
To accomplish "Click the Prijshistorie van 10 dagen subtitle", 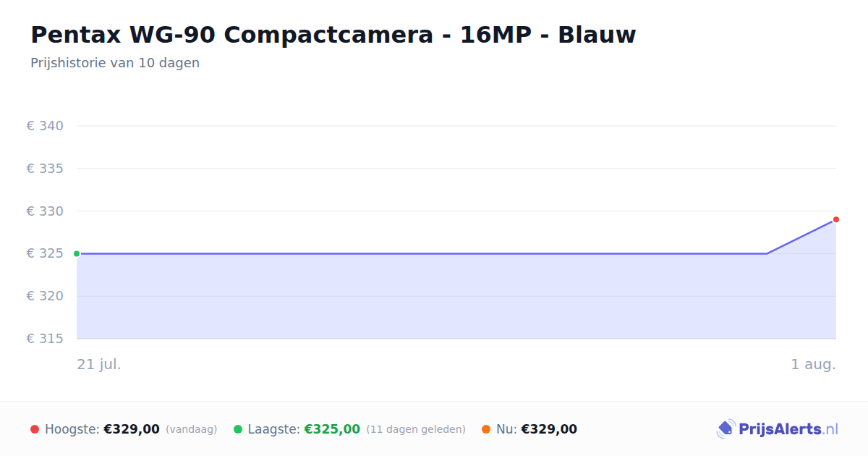I will coord(115,63).
